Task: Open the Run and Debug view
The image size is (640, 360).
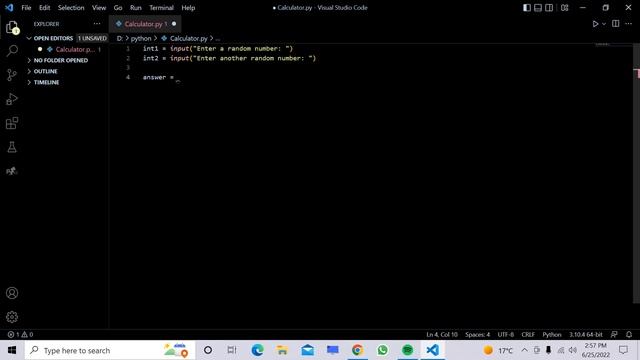Action: coord(12,99)
